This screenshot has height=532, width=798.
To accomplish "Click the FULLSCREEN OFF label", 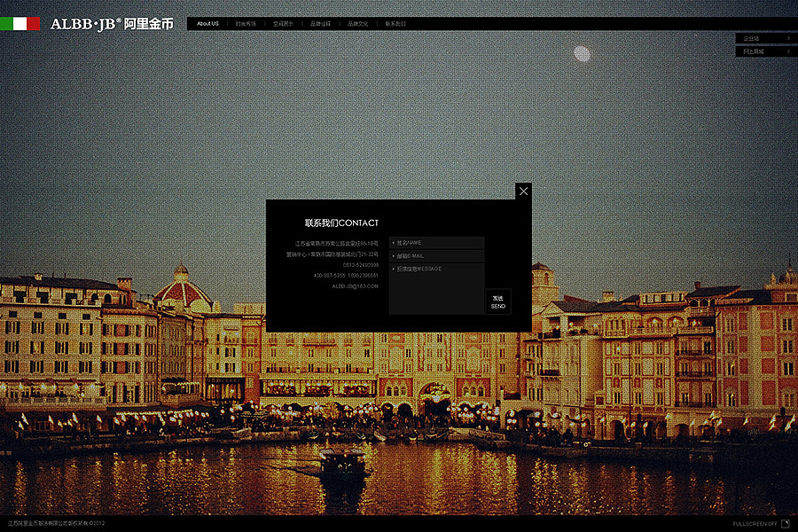I will [x=755, y=524].
